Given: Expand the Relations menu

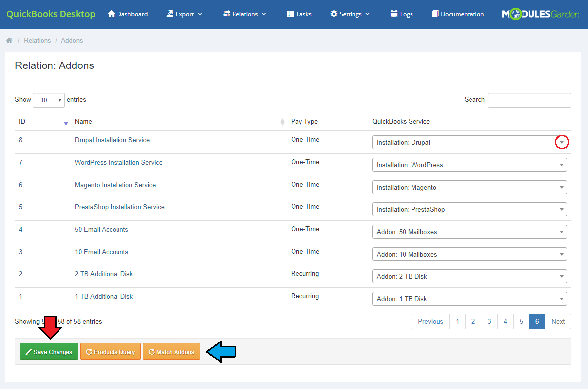Looking at the screenshot, I should 244,14.
